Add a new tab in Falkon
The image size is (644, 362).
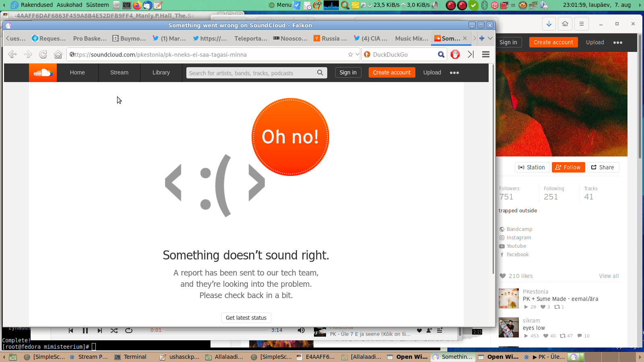pyautogui.click(x=482, y=38)
